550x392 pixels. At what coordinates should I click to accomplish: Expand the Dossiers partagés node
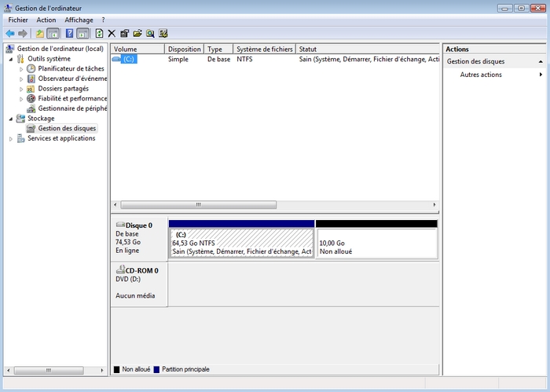click(x=21, y=89)
